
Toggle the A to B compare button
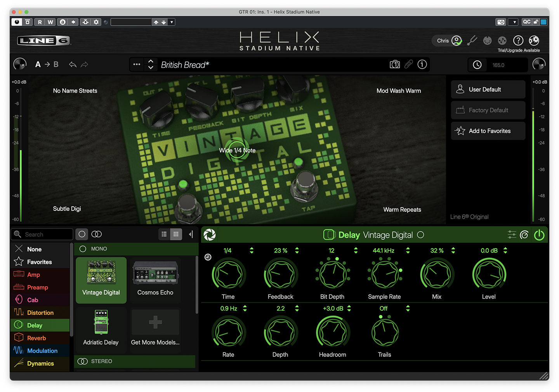tap(47, 64)
